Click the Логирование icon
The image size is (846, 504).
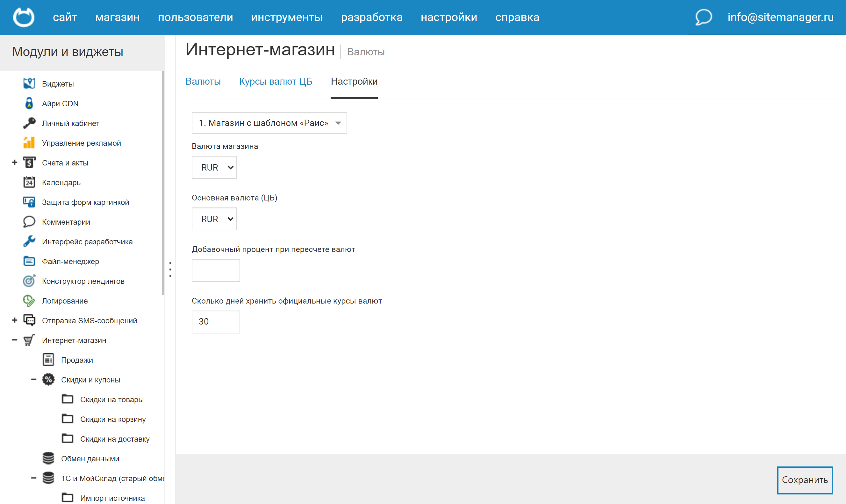coord(29,301)
